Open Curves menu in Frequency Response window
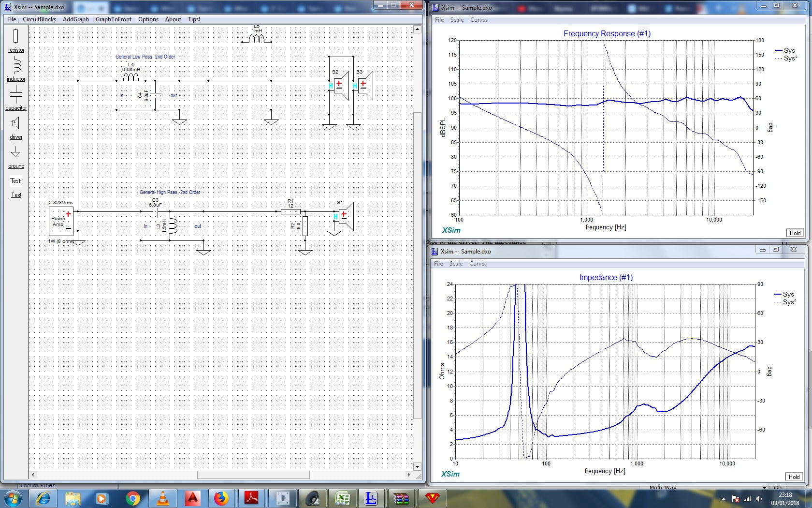 click(x=479, y=20)
